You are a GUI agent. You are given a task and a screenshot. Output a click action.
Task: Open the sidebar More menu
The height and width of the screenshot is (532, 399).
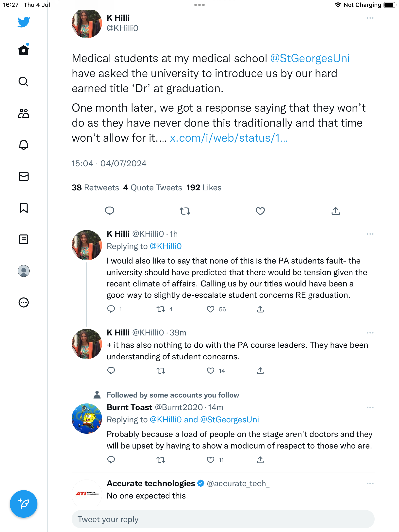click(x=24, y=302)
